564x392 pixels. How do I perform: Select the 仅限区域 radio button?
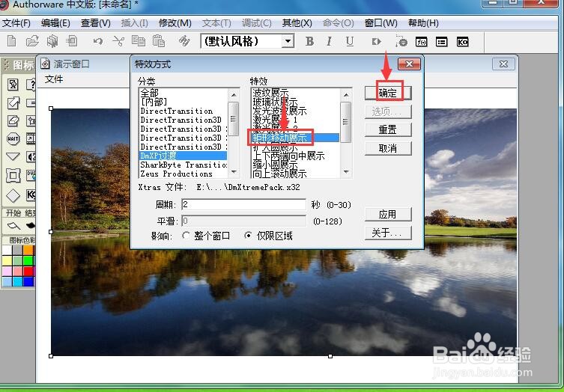(248, 236)
